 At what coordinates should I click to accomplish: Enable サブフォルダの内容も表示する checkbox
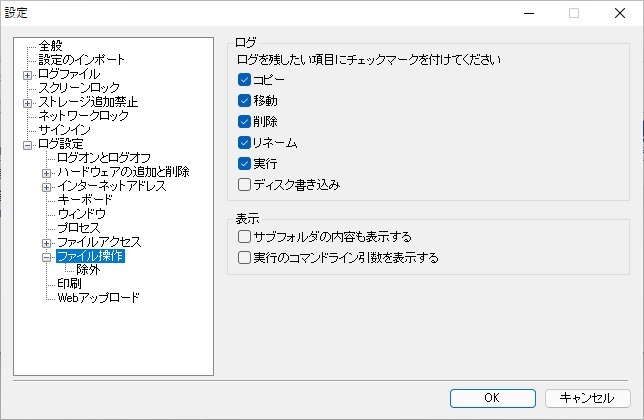click(244, 236)
